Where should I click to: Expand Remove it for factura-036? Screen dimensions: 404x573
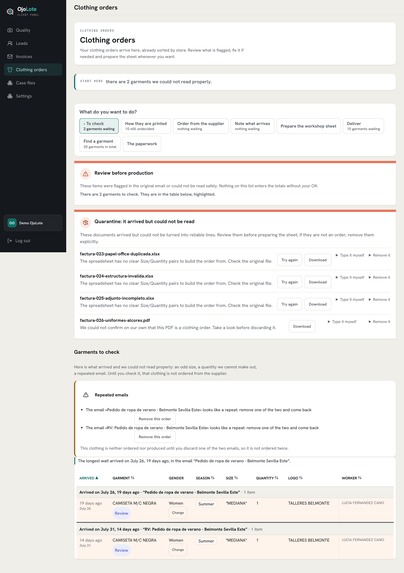point(379,322)
